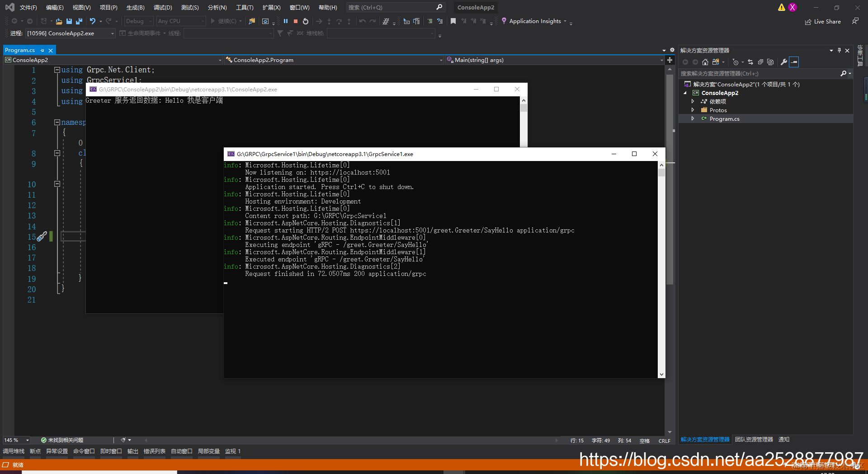This screenshot has width=868, height=474.
Task: Undo the last edit
Action: click(93, 21)
